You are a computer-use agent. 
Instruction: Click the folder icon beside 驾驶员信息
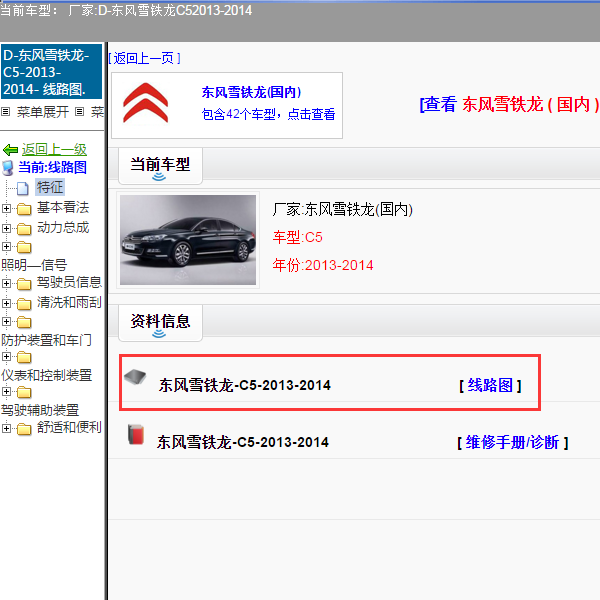[x=24, y=284]
